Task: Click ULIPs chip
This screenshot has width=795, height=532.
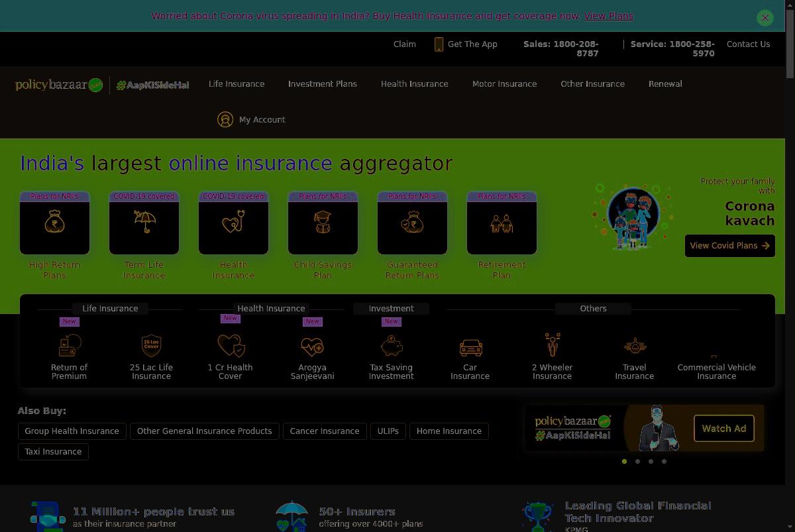Action: coord(388,431)
